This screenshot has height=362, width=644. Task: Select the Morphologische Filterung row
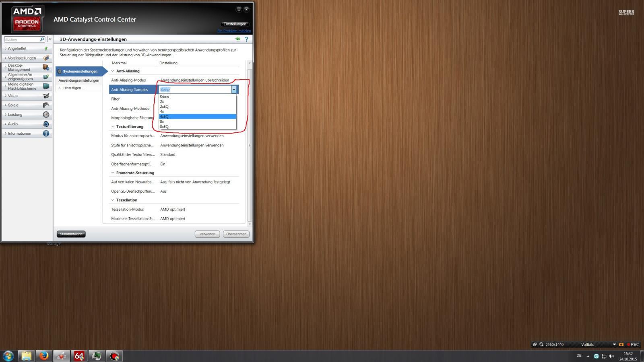(x=132, y=118)
